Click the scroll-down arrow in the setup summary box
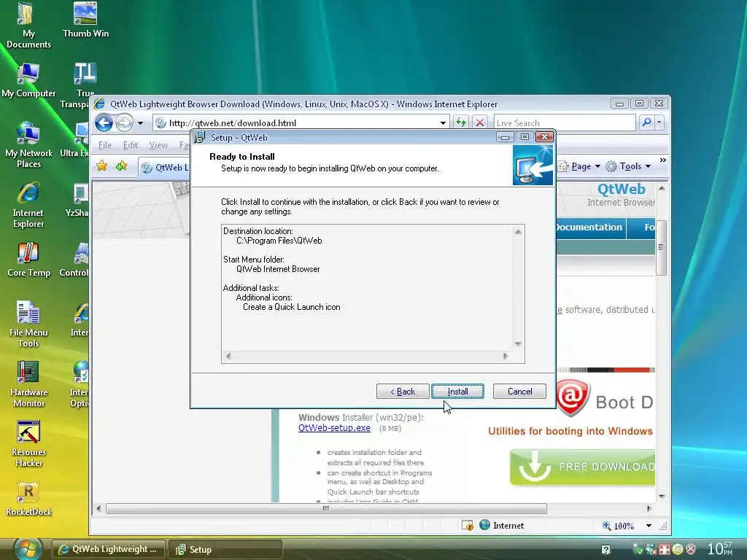 pyautogui.click(x=518, y=344)
